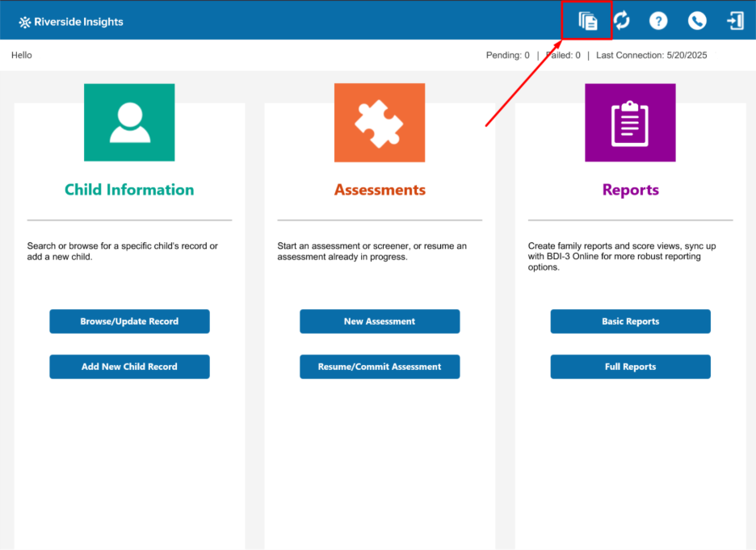
Task: Open Full Reports
Action: click(630, 367)
